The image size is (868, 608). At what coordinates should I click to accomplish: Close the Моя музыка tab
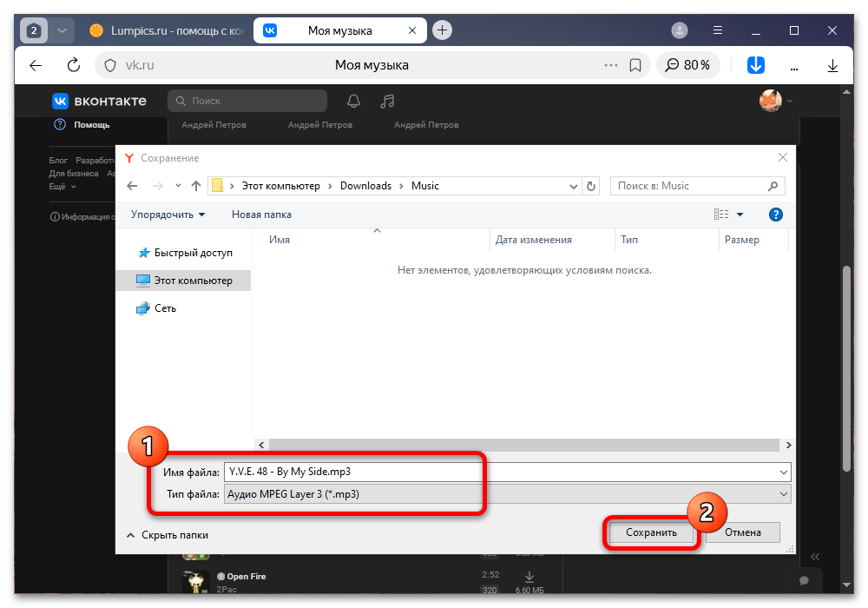(411, 30)
